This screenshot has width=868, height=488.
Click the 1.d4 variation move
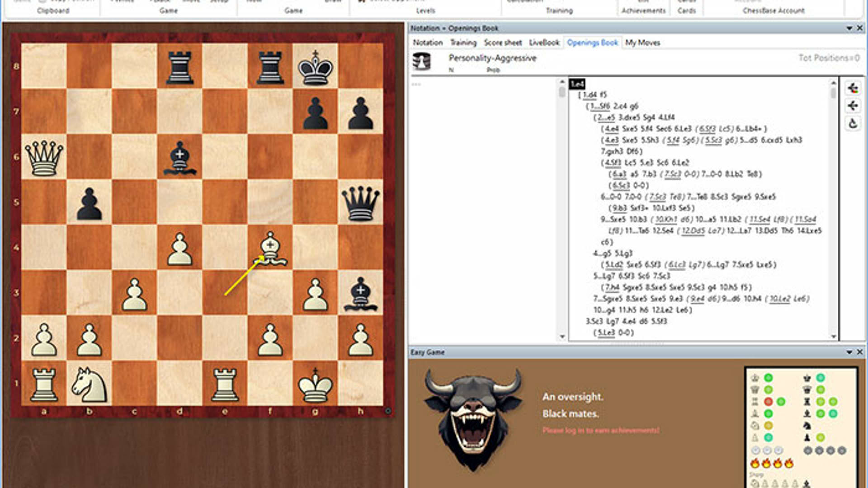click(x=589, y=95)
